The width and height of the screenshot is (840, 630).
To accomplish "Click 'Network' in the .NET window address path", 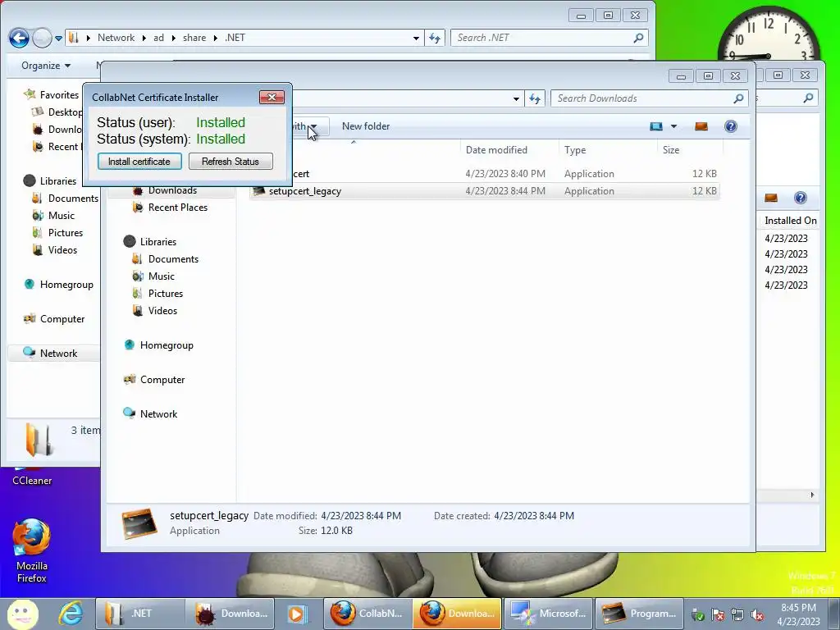I will (116, 38).
